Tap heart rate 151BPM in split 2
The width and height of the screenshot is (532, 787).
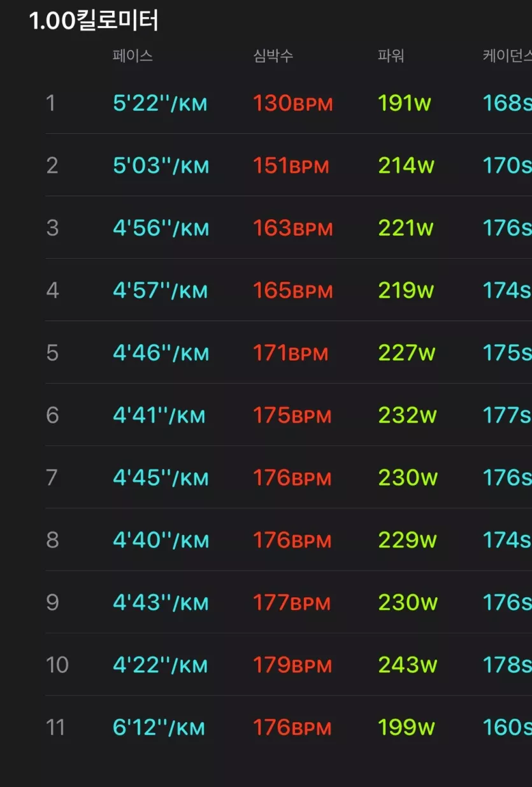[291, 166]
